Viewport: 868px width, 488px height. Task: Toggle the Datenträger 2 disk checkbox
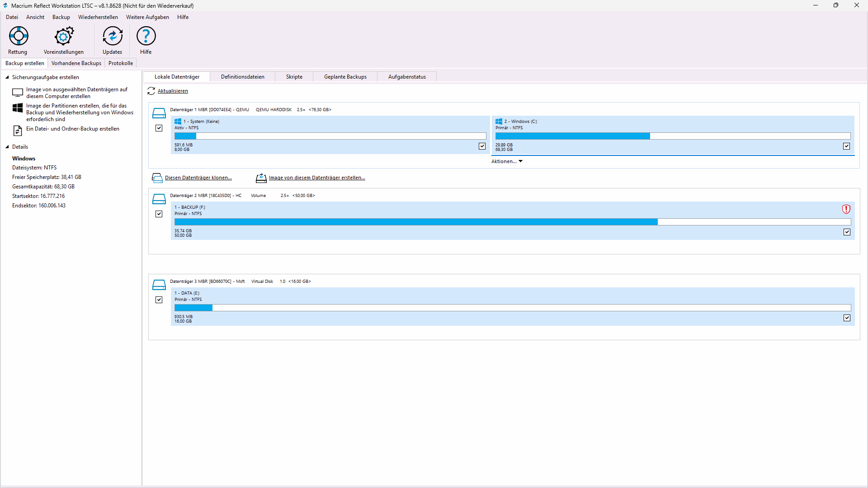tap(159, 214)
